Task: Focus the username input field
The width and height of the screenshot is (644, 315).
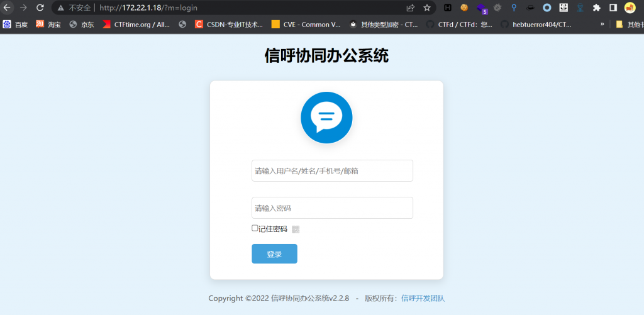Action: [332, 170]
